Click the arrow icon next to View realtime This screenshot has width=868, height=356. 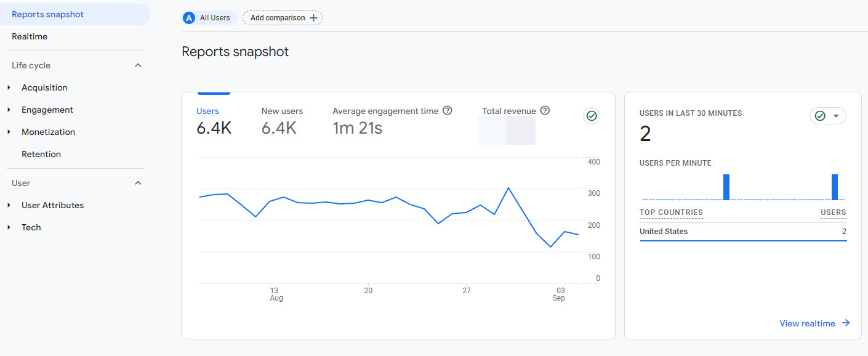click(x=846, y=323)
